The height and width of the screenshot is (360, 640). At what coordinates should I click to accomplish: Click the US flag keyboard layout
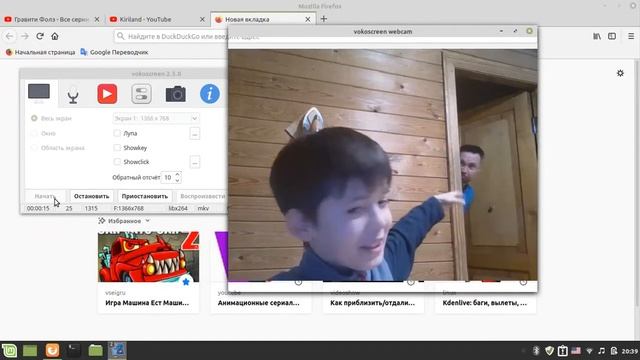[576, 351]
